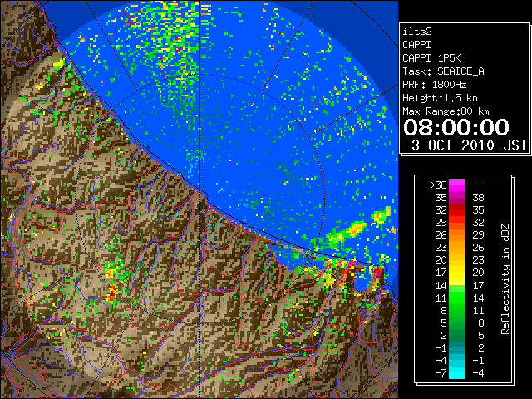Viewport: 532px width, 399px height.
Task: Pick the dark red 32–35 dBZ swatch
Action: pyautogui.click(x=457, y=210)
